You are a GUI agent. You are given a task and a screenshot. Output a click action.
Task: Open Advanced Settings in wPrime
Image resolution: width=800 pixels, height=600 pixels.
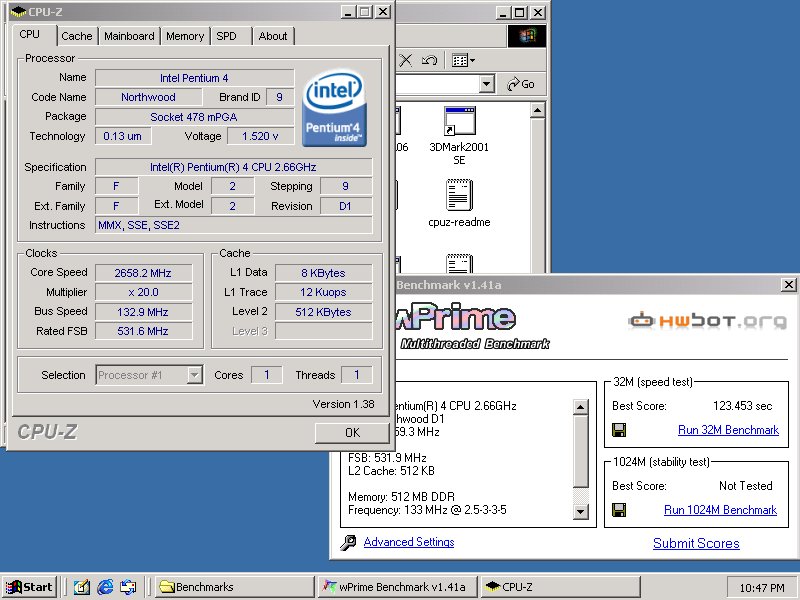pyautogui.click(x=409, y=542)
